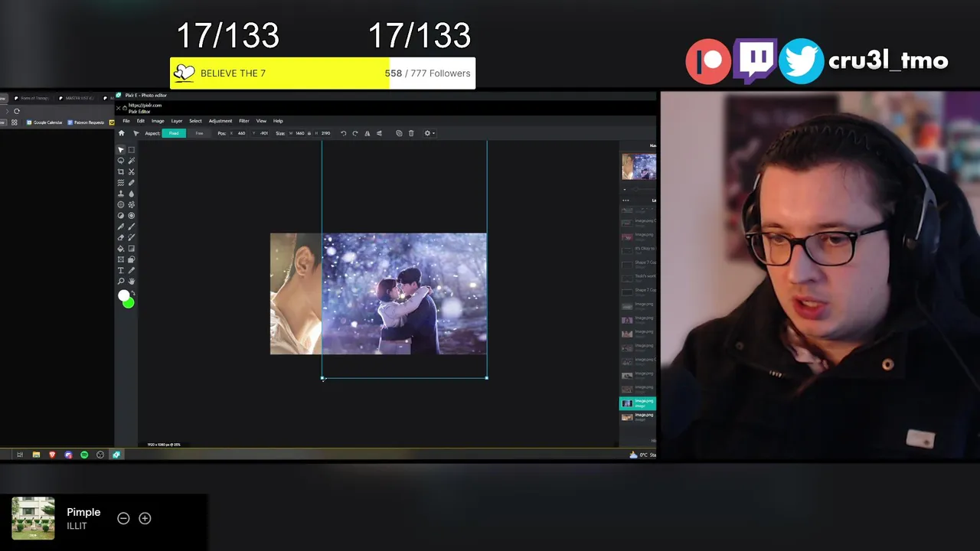Set aspect mode to Free
The width and height of the screenshot is (980, 551).
coord(199,133)
